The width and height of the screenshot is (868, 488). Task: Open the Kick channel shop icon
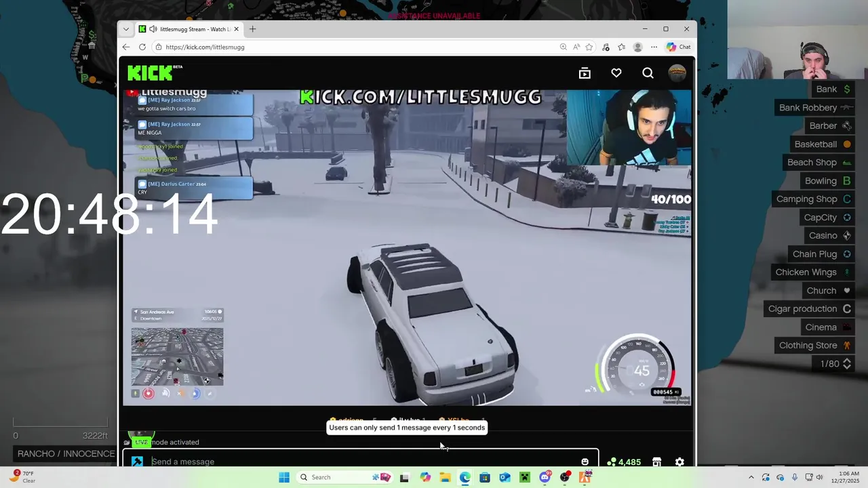pos(656,462)
